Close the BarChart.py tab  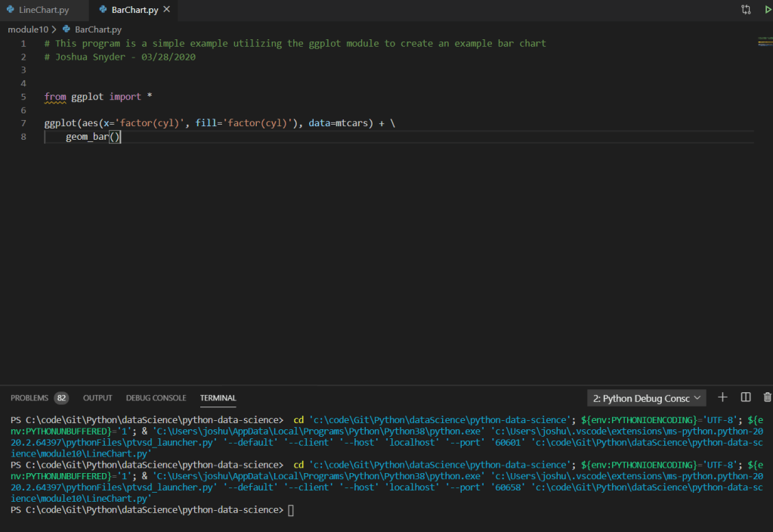[166, 10]
